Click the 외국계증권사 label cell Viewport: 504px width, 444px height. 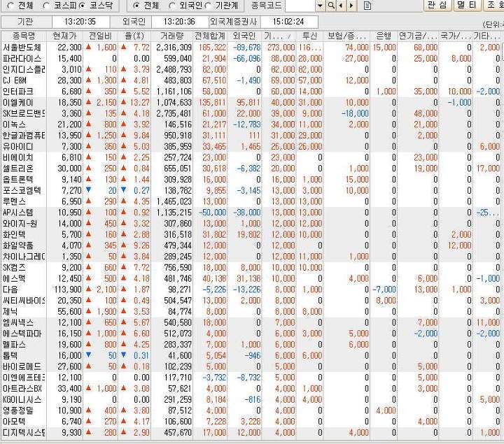coord(234,22)
